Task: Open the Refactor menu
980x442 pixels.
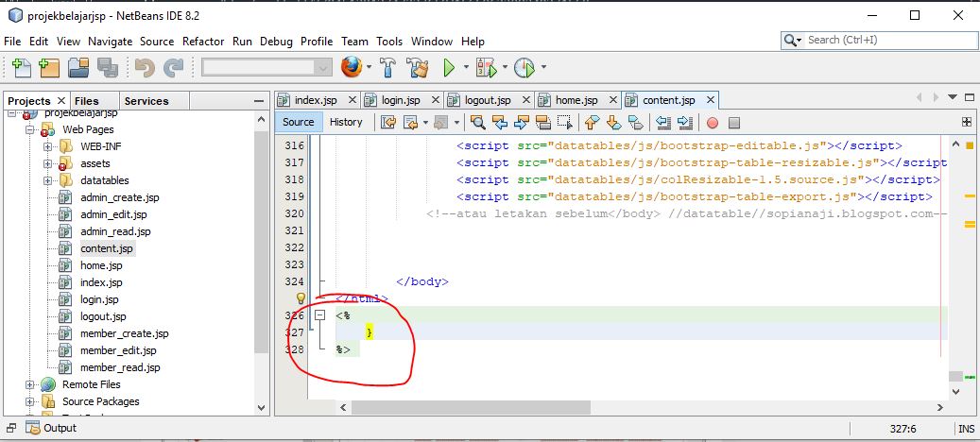Action: coord(203,42)
